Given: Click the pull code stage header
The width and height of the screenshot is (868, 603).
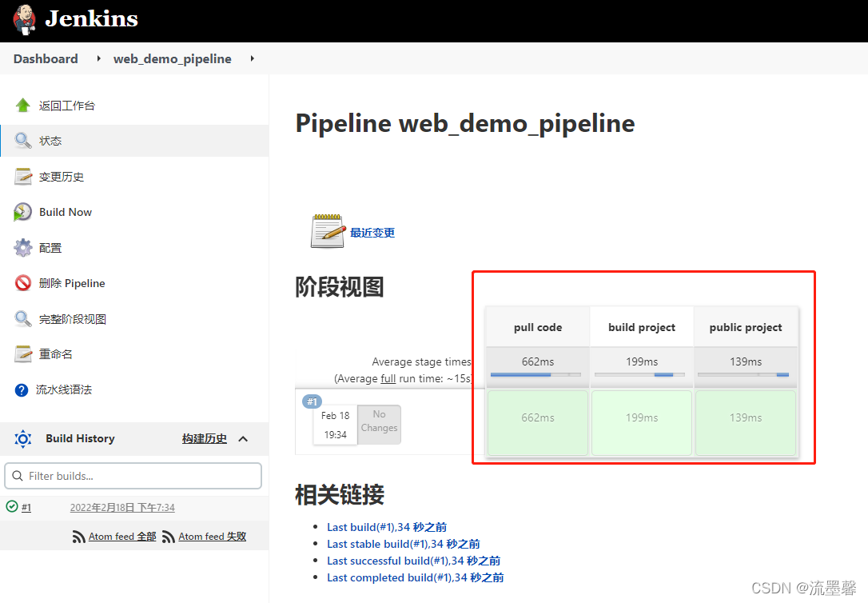Looking at the screenshot, I should click(x=538, y=327).
